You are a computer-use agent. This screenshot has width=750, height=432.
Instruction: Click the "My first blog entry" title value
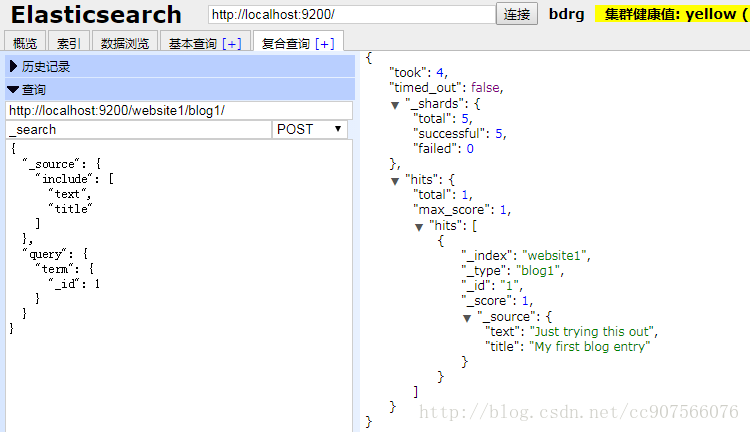coord(590,346)
